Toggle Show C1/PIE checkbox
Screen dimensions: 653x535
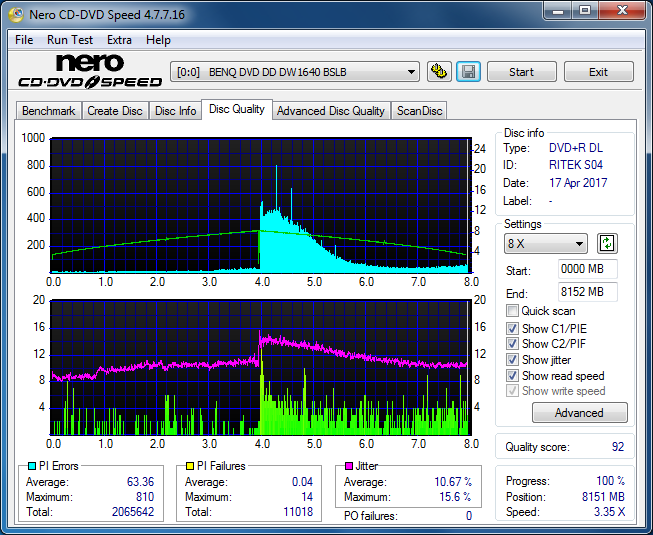512,328
